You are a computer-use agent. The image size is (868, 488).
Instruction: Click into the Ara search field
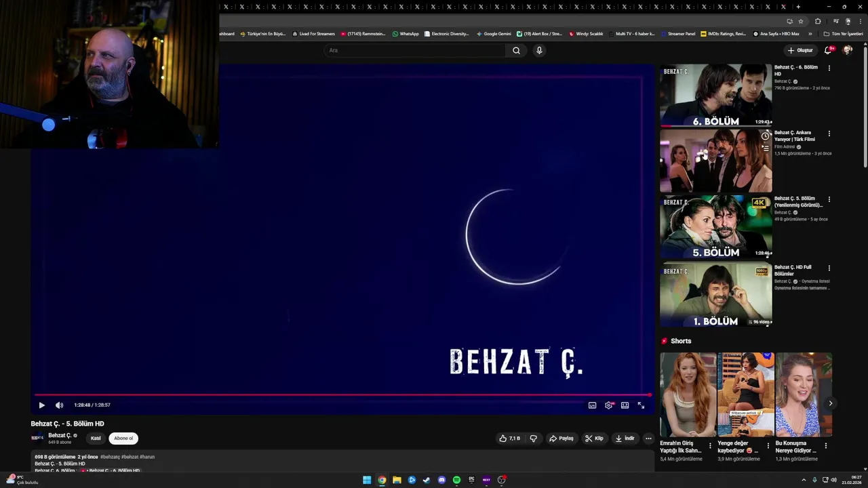(x=415, y=50)
